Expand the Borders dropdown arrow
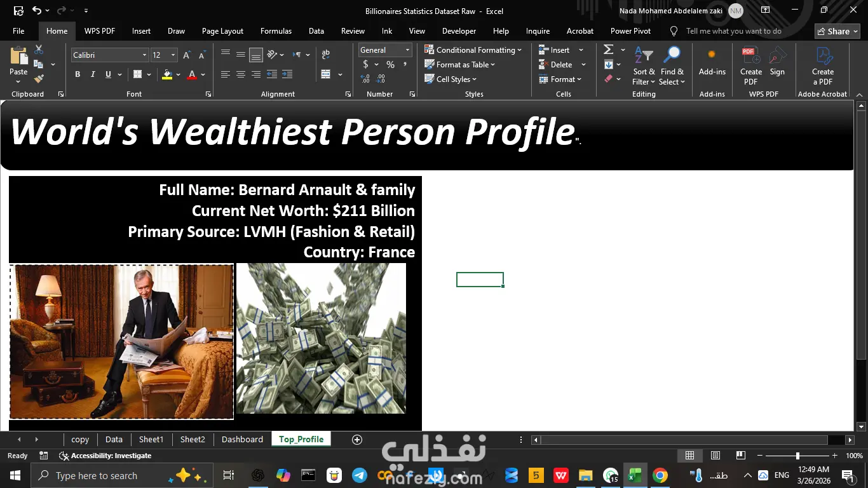This screenshot has height=488, width=868. coord(149,74)
